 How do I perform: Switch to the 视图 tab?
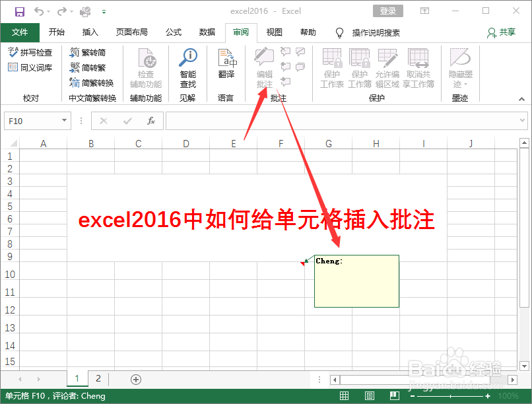click(274, 32)
